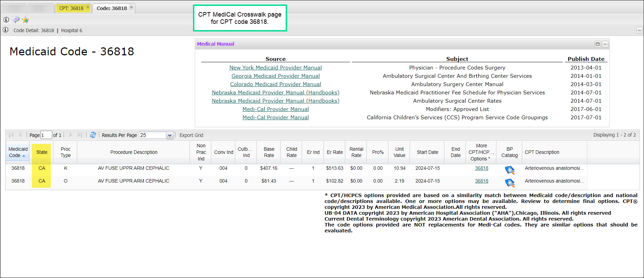Open BP Catalog magnifier for Proc Type O row
This screenshot has height=278, width=644.
pos(509,183)
